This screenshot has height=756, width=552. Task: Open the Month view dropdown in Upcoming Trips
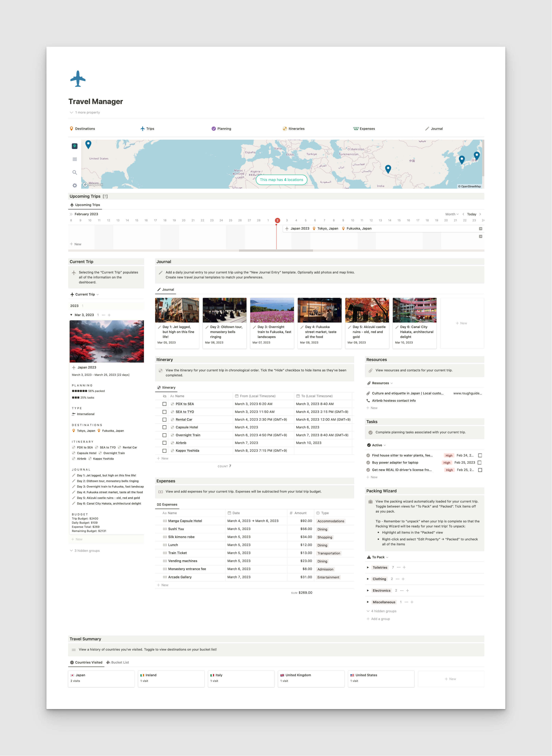point(452,214)
